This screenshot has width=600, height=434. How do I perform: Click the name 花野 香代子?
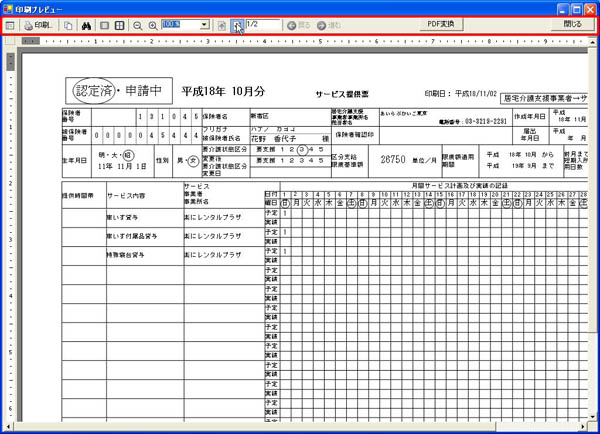click(274, 139)
